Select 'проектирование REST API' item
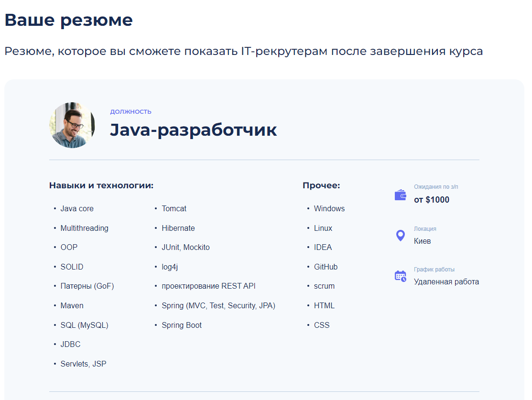The width and height of the screenshot is (532, 400). (x=209, y=286)
